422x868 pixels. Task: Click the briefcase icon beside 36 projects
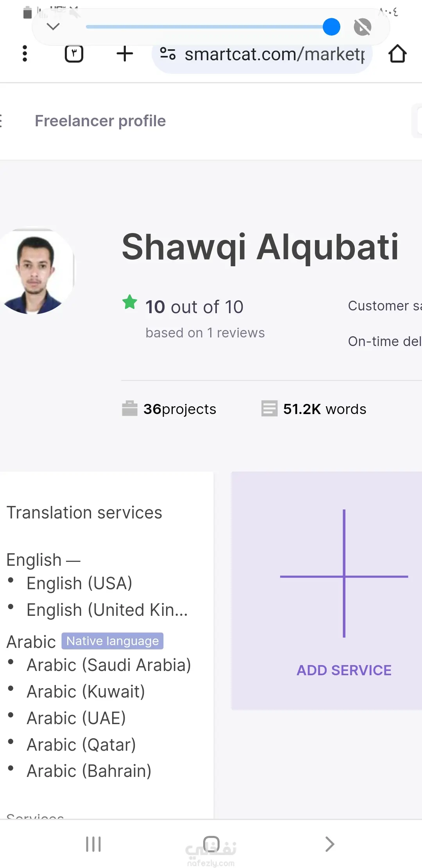[x=130, y=409]
